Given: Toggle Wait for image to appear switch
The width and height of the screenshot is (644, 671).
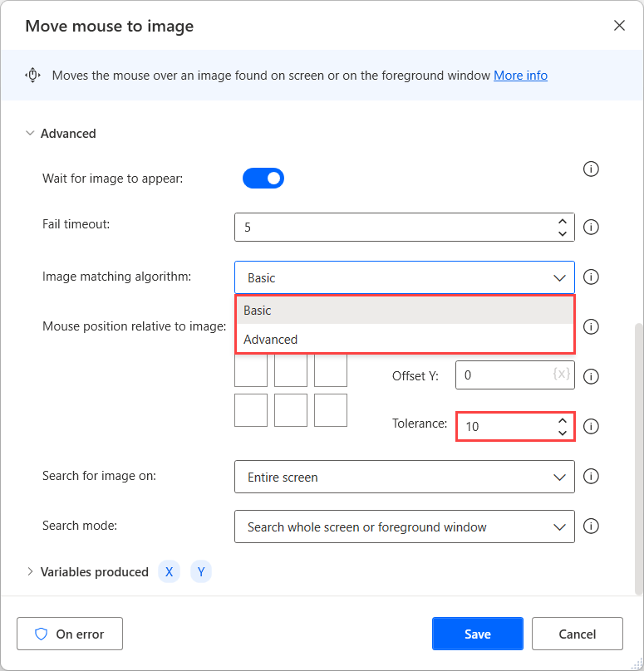Looking at the screenshot, I should (263, 179).
